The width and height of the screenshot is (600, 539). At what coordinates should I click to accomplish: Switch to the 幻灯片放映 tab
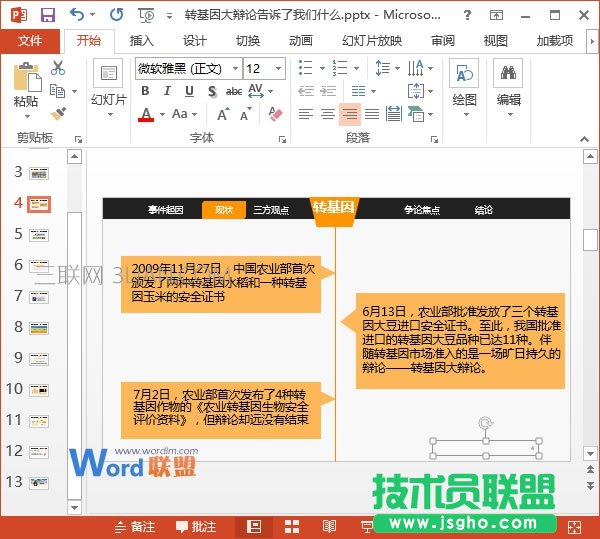pyautogui.click(x=372, y=41)
